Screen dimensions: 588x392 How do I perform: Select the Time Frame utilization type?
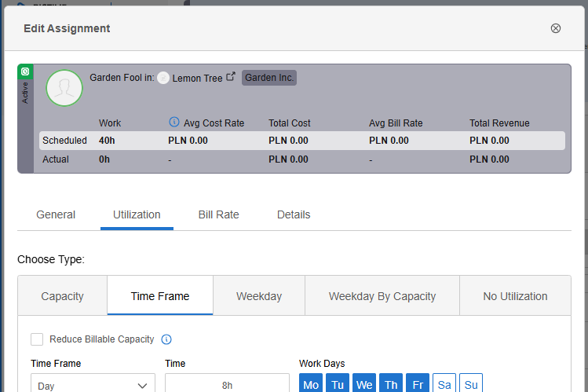point(160,296)
